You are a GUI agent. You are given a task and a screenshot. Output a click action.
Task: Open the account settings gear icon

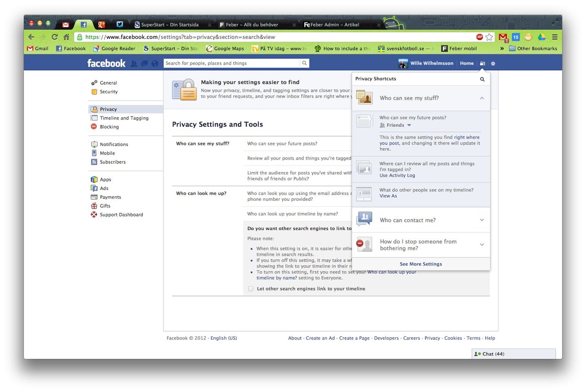493,64
